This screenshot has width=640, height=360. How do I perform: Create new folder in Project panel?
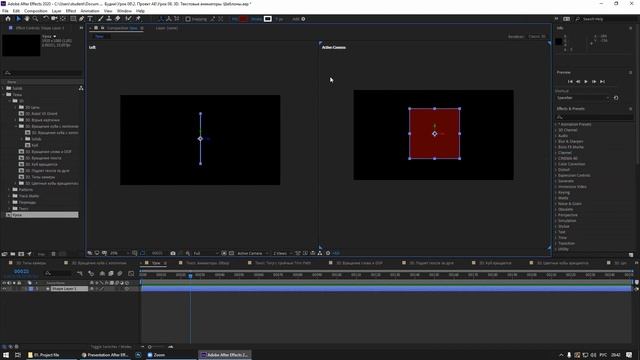pos(13,254)
